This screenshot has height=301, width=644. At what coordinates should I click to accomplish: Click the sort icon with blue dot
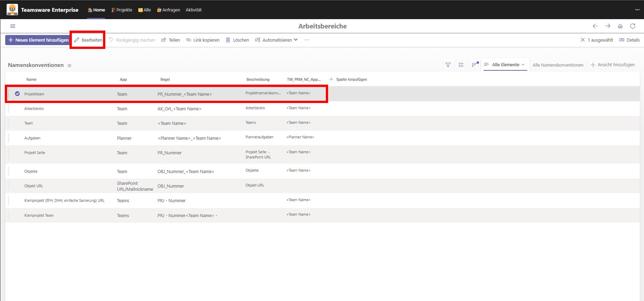[x=475, y=65]
